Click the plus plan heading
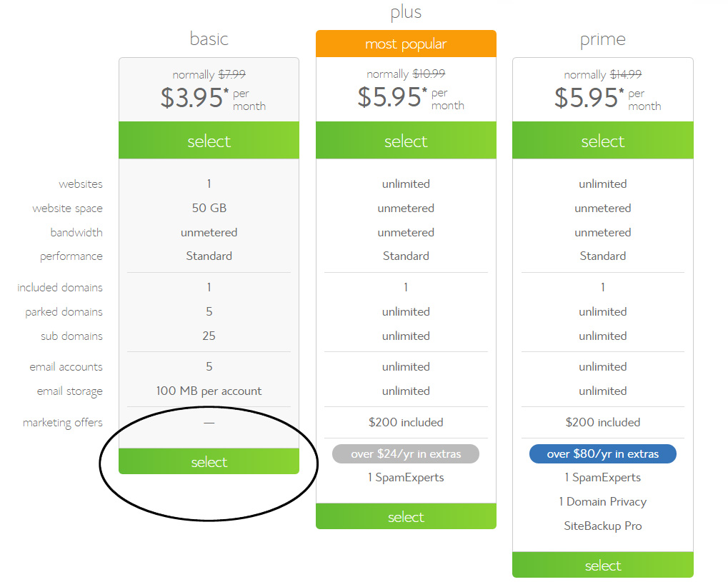728x582 pixels. [406, 12]
